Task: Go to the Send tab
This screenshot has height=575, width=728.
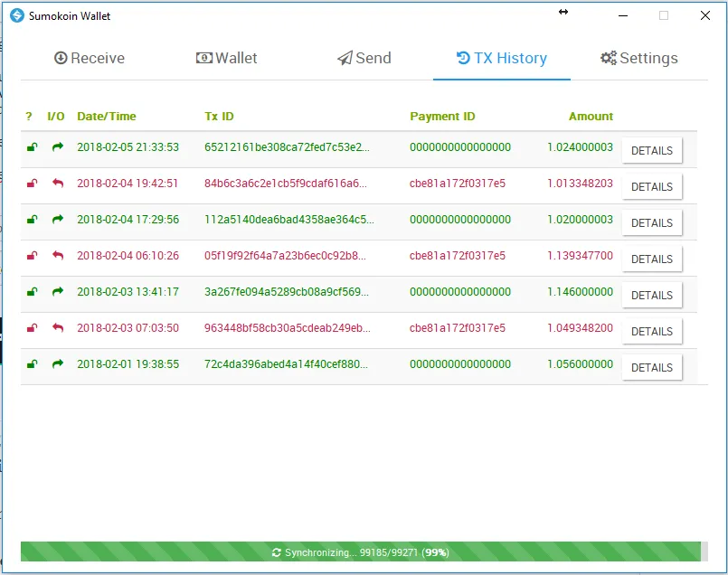Action: 364,58
